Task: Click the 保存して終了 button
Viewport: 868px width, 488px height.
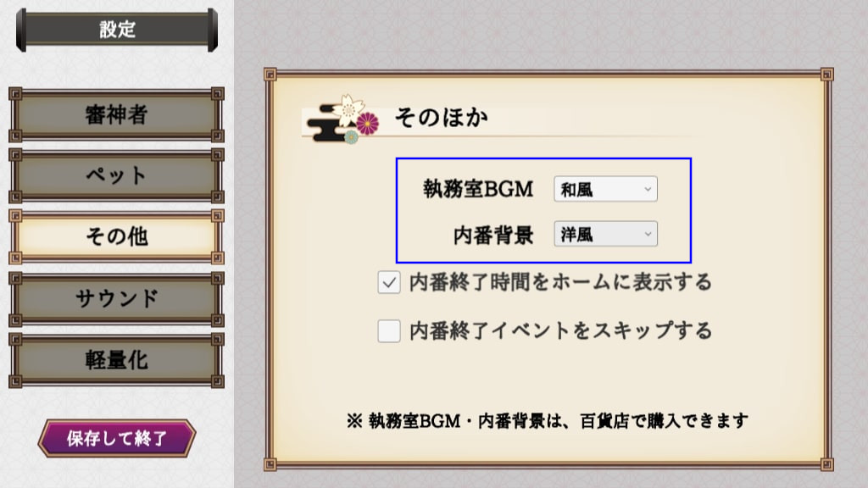Action: 117,438
